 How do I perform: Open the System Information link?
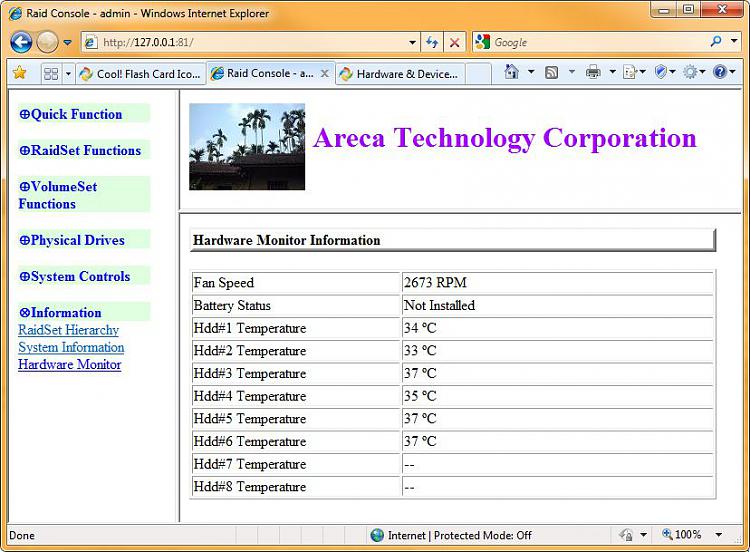coord(71,347)
